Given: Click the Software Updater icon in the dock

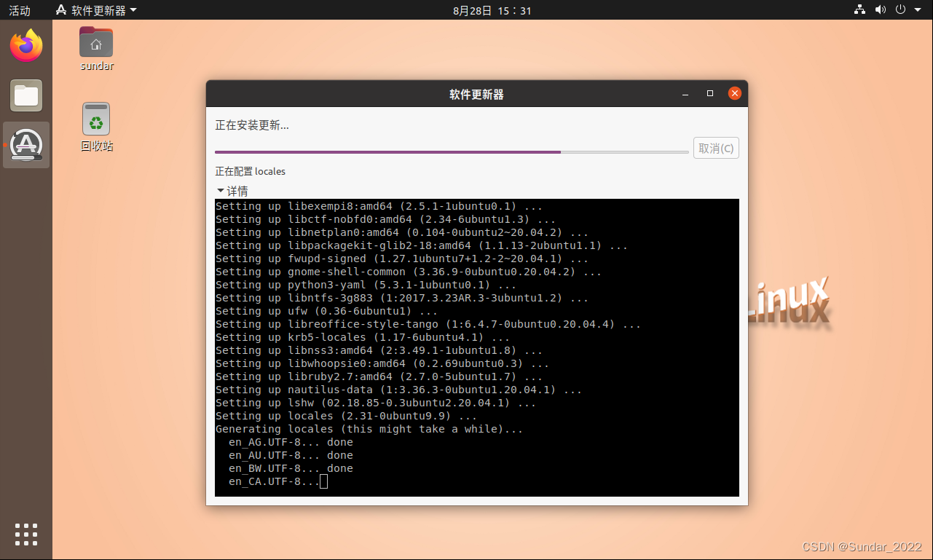Looking at the screenshot, I should click(25, 144).
